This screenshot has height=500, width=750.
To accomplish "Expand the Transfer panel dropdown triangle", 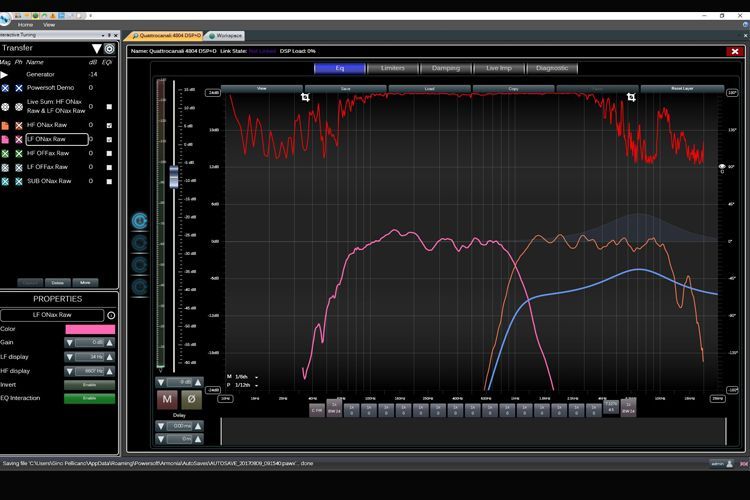I will point(96,48).
